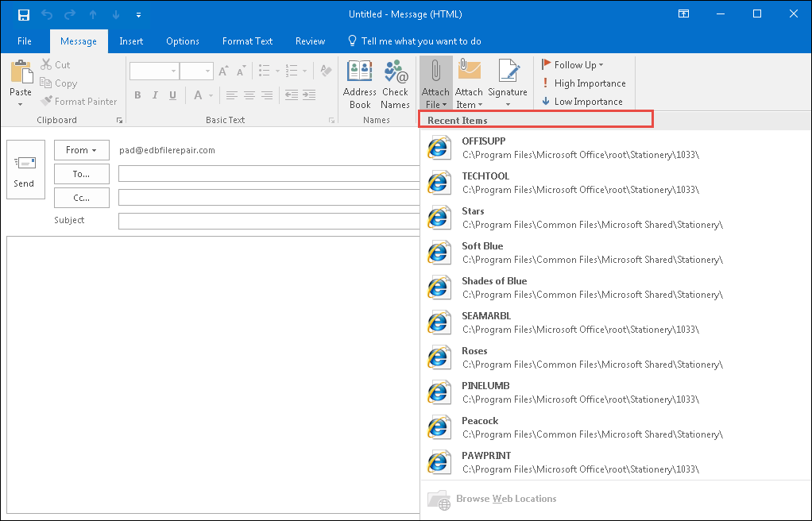Viewport: 812px width, 521px height.
Task: Switch to the Message ribbon tab
Action: pyautogui.click(x=79, y=41)
